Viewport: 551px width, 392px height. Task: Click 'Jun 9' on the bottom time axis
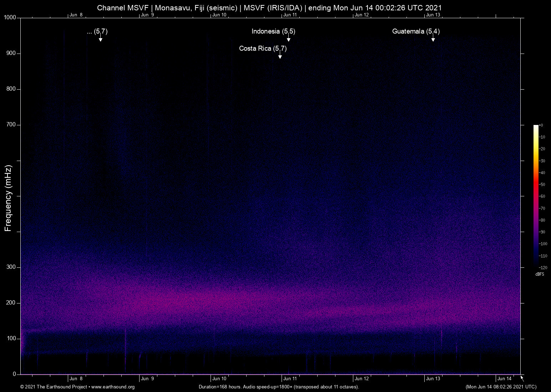tap(147, 379)
